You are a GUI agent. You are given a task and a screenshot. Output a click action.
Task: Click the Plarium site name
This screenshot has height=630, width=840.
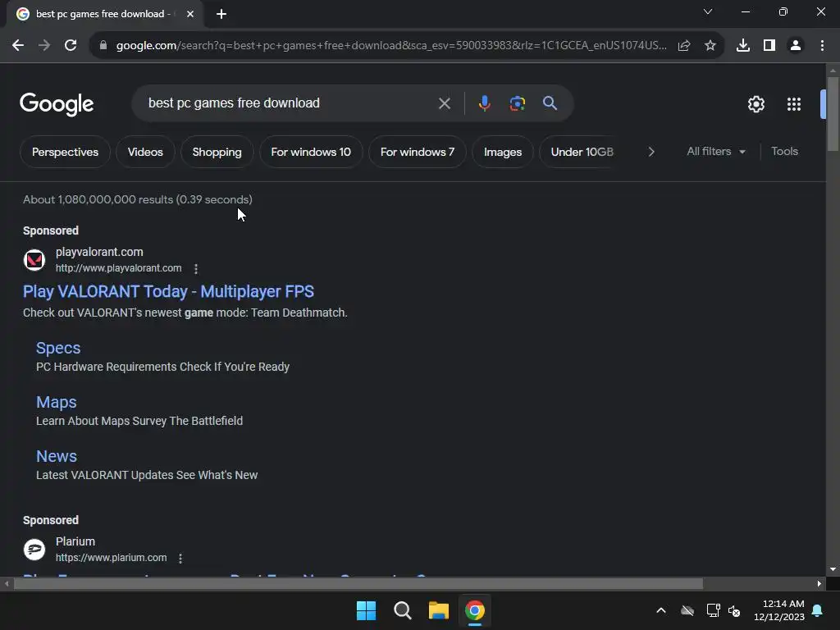[x=75, y=541]
